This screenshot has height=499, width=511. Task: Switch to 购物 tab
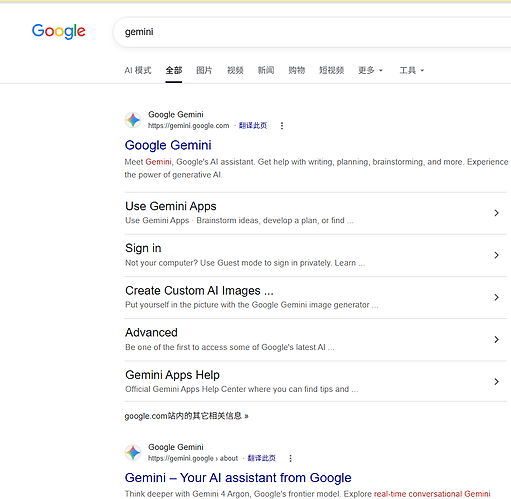[297, 70]
